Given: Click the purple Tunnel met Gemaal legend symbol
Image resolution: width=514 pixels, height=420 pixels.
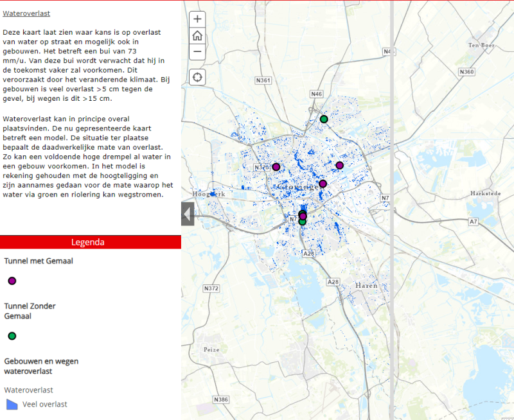Looking at the screenshot, I should (x=12, y=281).
